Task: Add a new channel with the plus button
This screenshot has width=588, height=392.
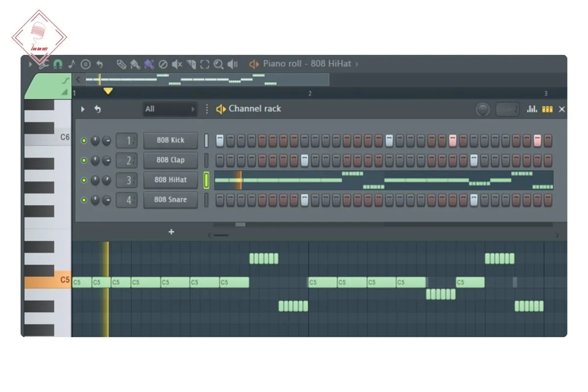Action: [x=171, y=232]
